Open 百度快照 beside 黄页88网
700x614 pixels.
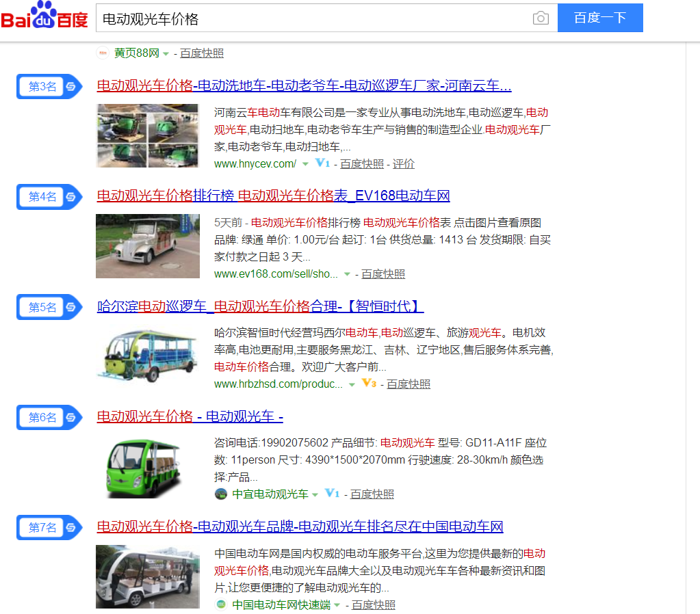click(202, 53)
